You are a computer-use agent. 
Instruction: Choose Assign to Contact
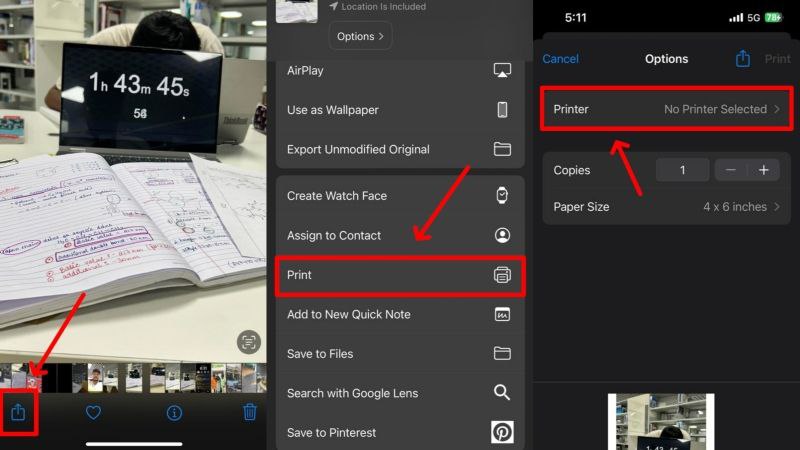(x=400, y=235)
